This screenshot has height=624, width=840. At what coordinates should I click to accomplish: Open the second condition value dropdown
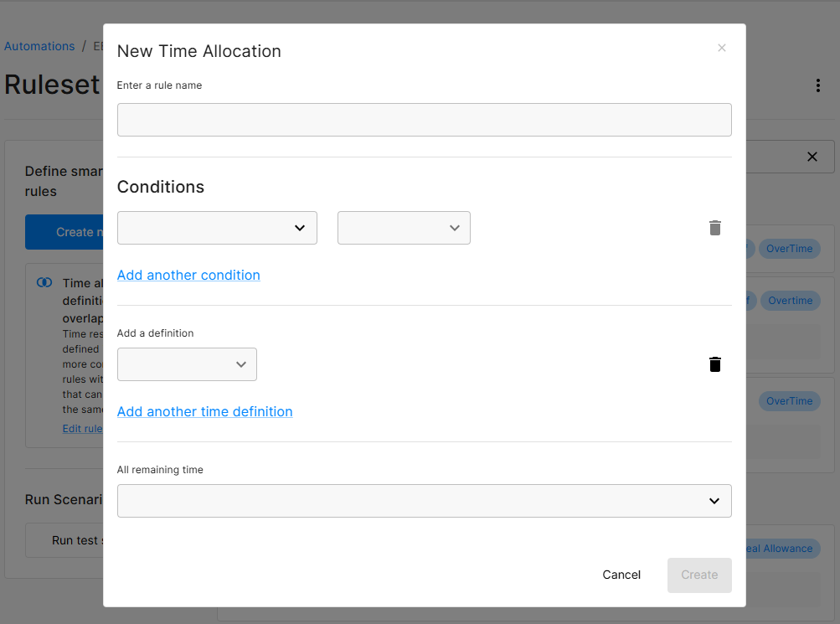(404, 227)
